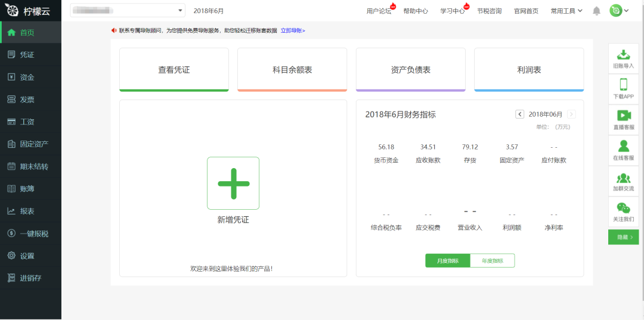This screenshot has width=644, height=320.
Task: Click the 柠檬云 logo icon
Action: 13,11
